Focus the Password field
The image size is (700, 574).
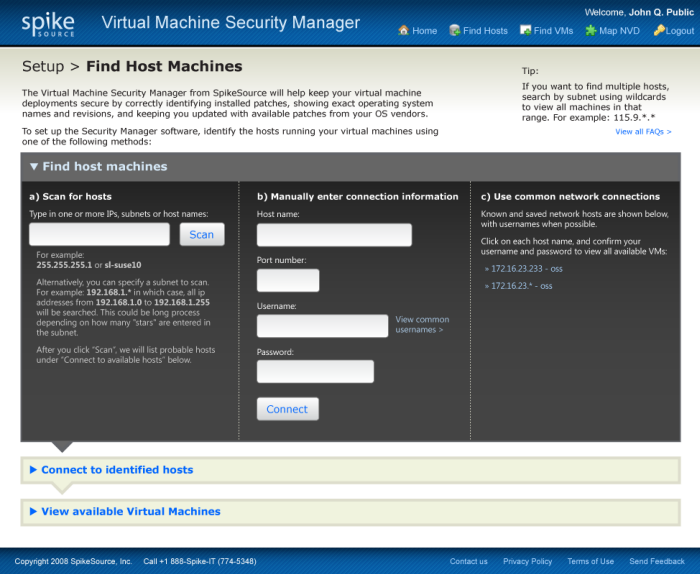point(315,371)
